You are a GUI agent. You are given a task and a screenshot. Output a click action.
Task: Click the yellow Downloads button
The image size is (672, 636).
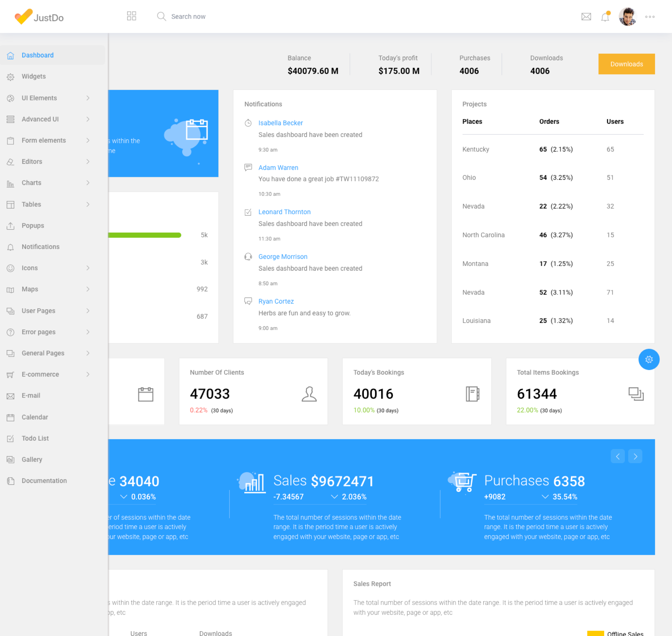(x=626, y=64)
